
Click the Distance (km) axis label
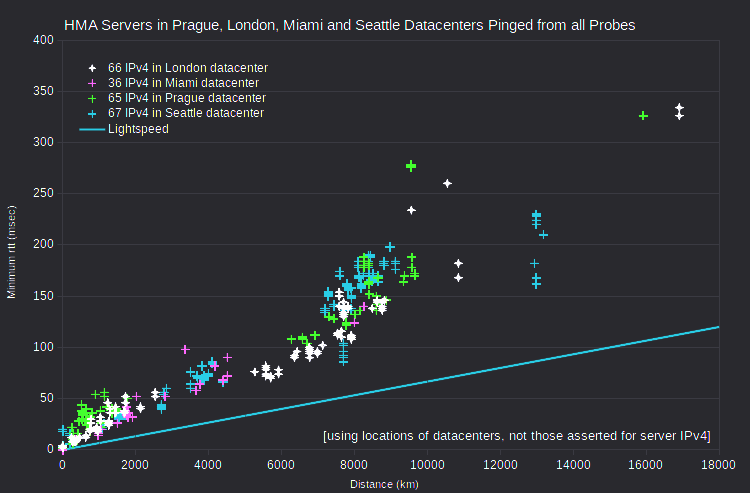tap(384, 484)
